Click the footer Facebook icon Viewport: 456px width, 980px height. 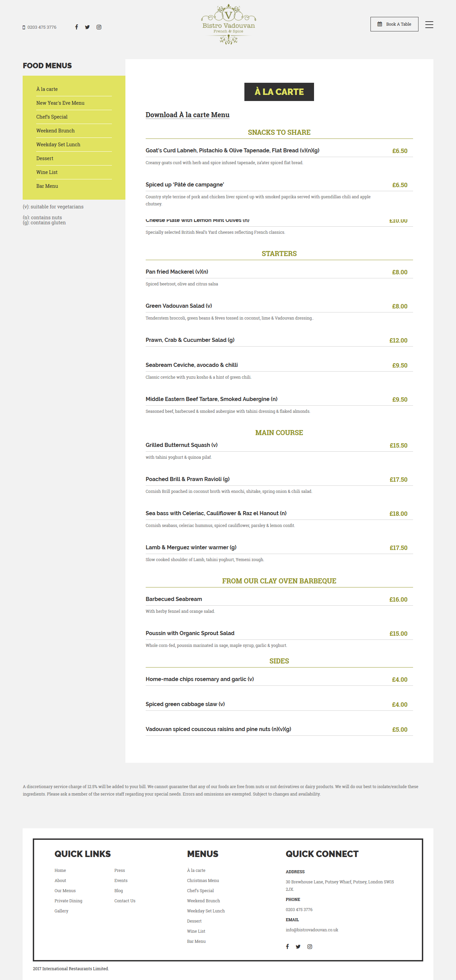click(287, 947)
